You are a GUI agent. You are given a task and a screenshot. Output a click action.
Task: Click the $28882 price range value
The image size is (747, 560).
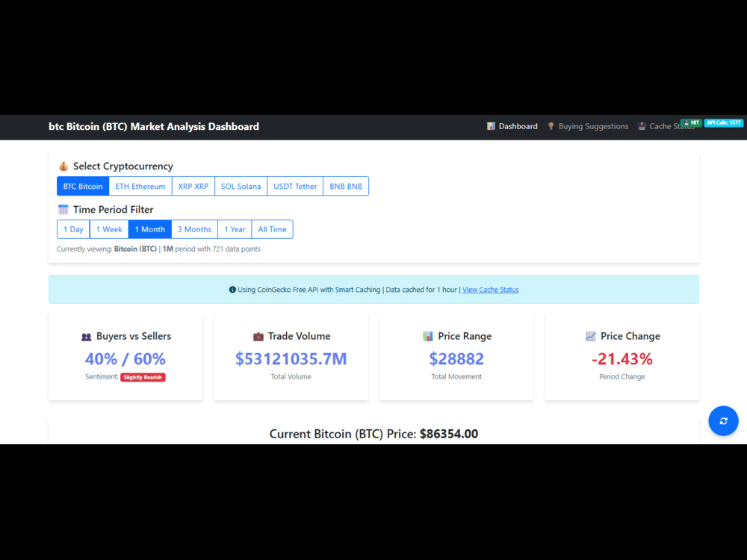(x=456, y=358)
